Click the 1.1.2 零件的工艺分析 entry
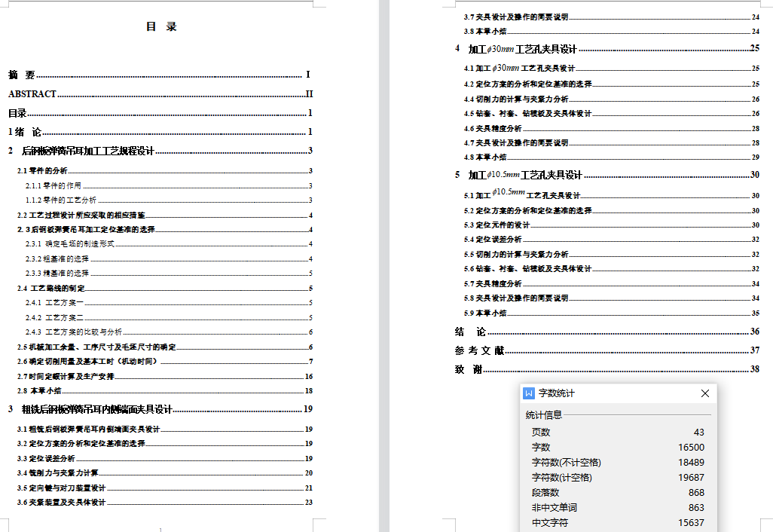 click(169, 200)
